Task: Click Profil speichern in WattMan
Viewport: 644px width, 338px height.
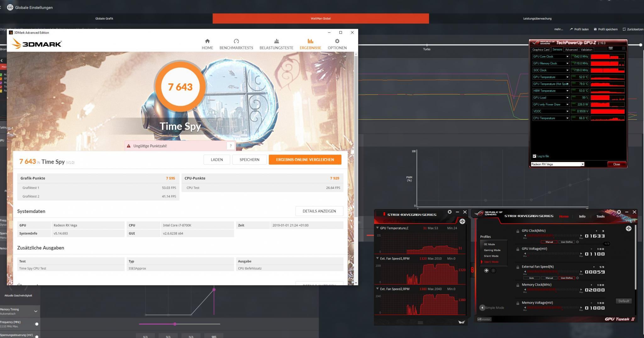Action: (x=606, y=29)
